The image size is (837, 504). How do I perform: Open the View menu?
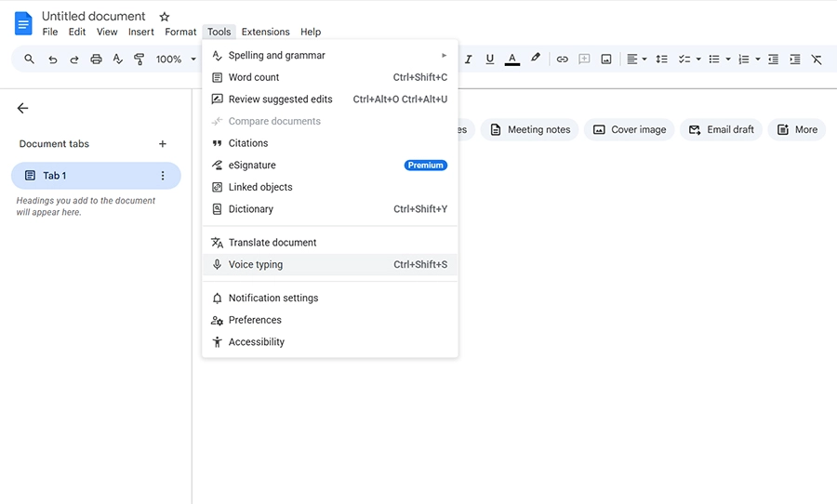click(x=107, y=32)
